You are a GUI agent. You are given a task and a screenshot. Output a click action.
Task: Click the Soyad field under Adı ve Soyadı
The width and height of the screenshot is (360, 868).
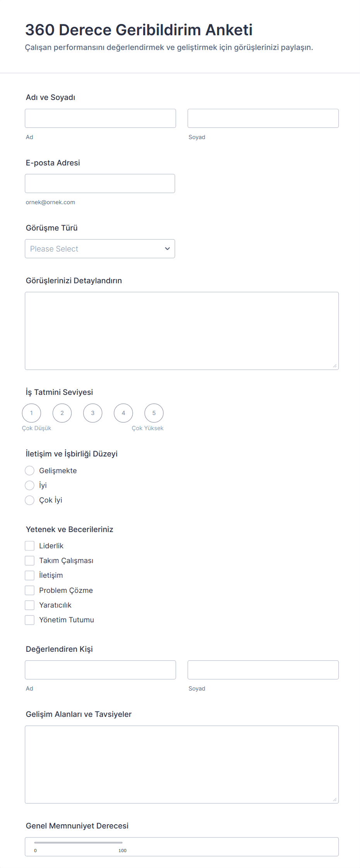(263, 118)
